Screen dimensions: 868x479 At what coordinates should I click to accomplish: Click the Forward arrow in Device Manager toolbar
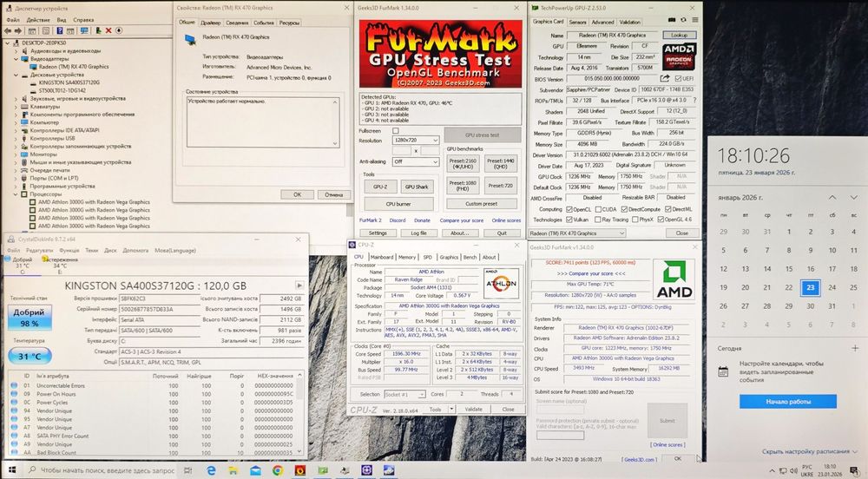[x=18, y=31]
